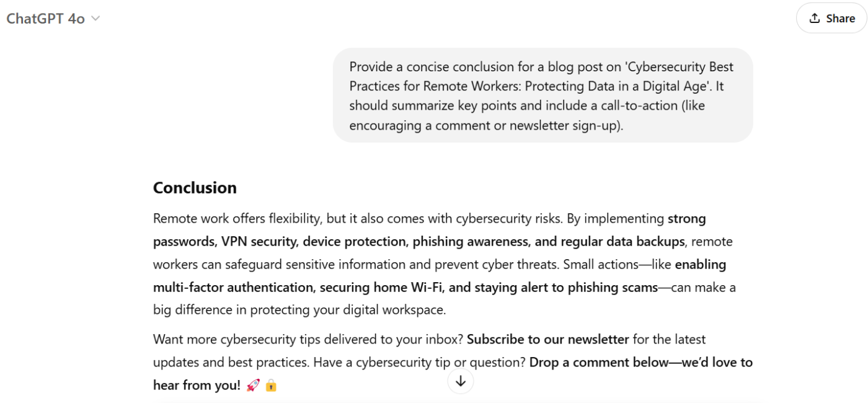Open the ChatGPT 4o model selector
This screenshot has width=868, height=403.
point(46,19)
